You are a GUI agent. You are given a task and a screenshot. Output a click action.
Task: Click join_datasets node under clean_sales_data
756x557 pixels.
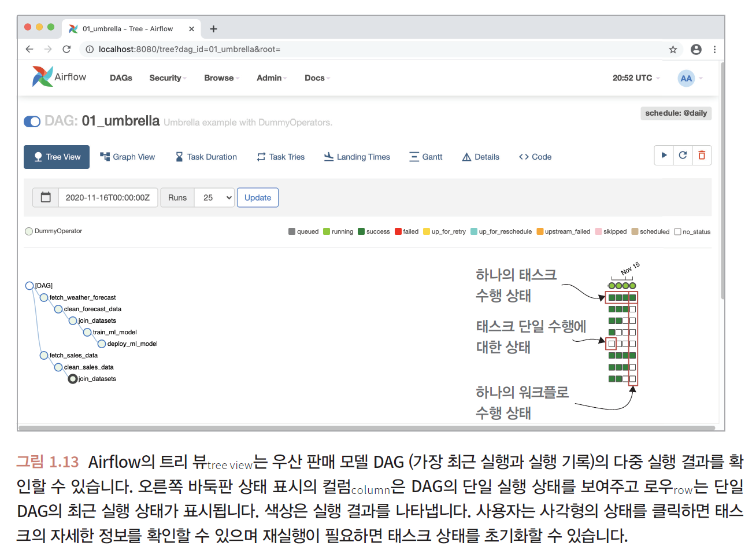coord(73,379)
